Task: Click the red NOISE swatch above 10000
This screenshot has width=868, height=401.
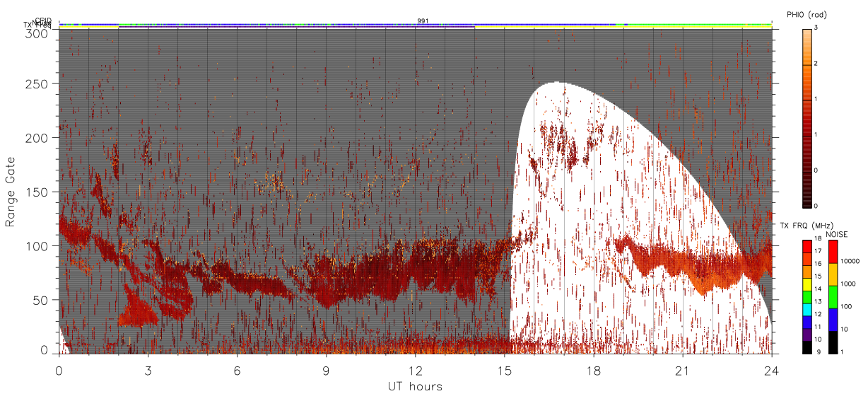Action: [x=833, y=252]
